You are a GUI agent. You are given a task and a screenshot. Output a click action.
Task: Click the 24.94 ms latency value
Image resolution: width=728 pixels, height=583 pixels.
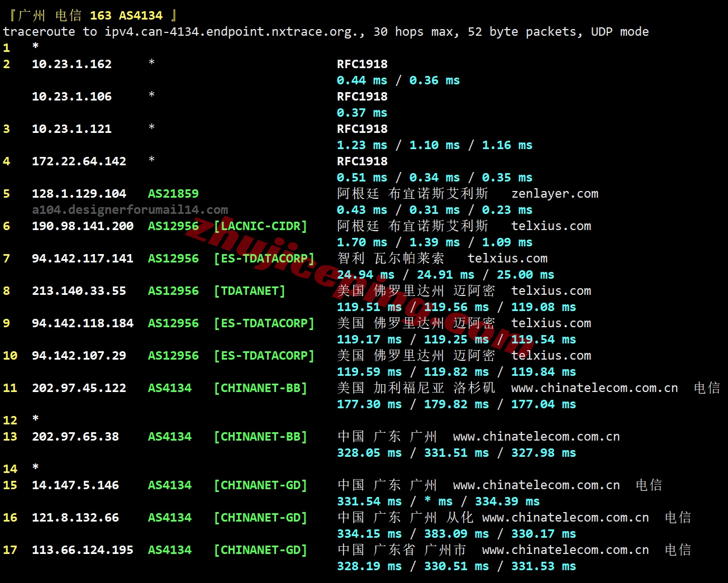point(365,275)
